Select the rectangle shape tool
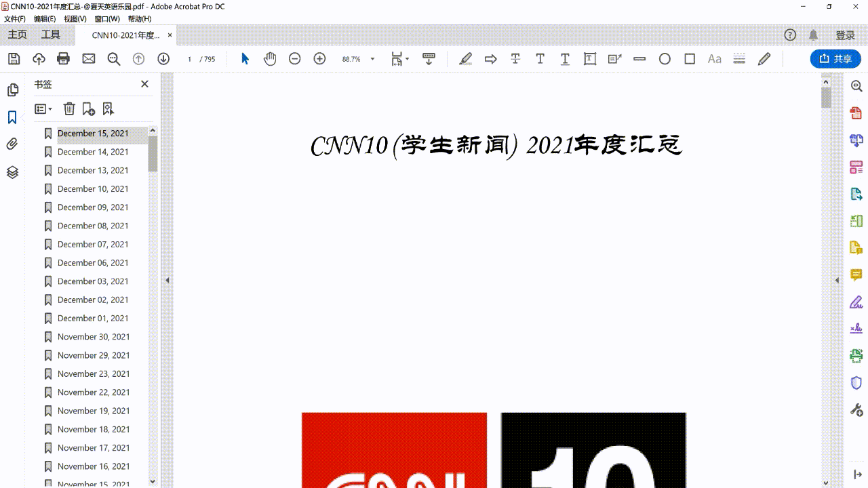 tap(690, 59)
